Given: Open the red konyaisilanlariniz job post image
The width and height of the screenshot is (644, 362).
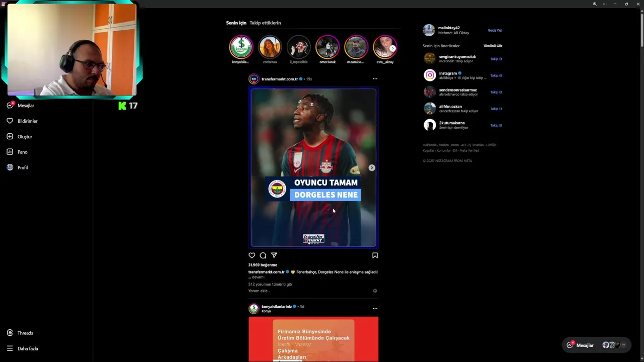Looking at the screenshot, I should (x=313, y=339).
